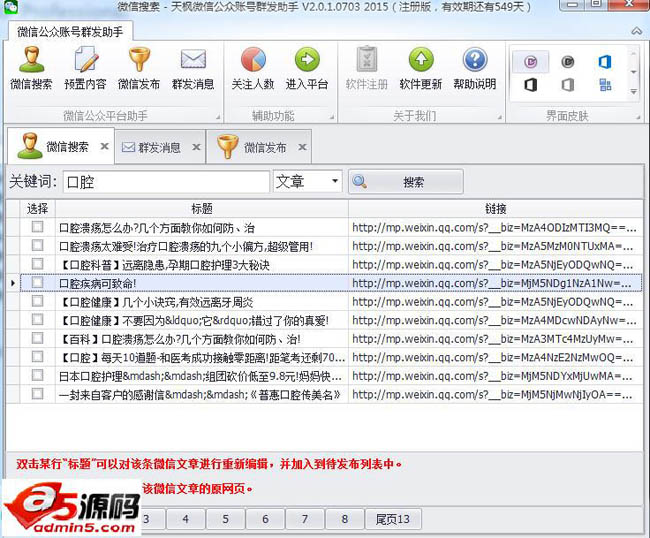Go to results page 4

coord(185,519)
